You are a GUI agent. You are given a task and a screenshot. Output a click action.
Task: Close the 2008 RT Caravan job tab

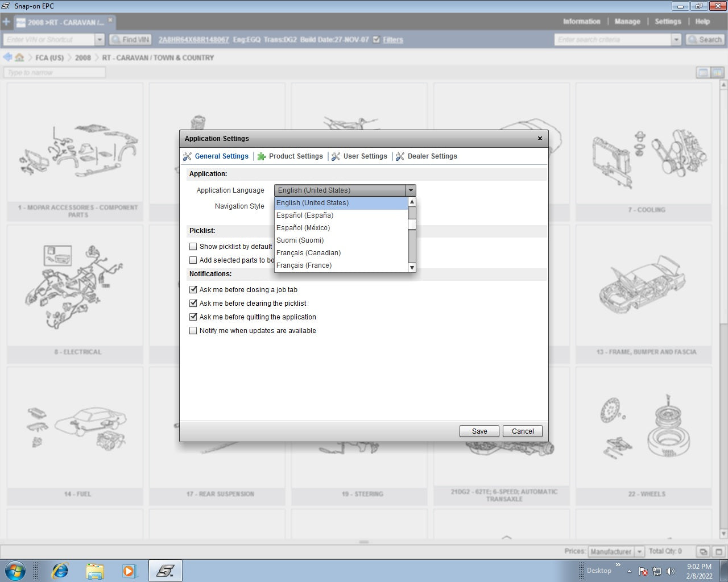click(x=110, y=20)
